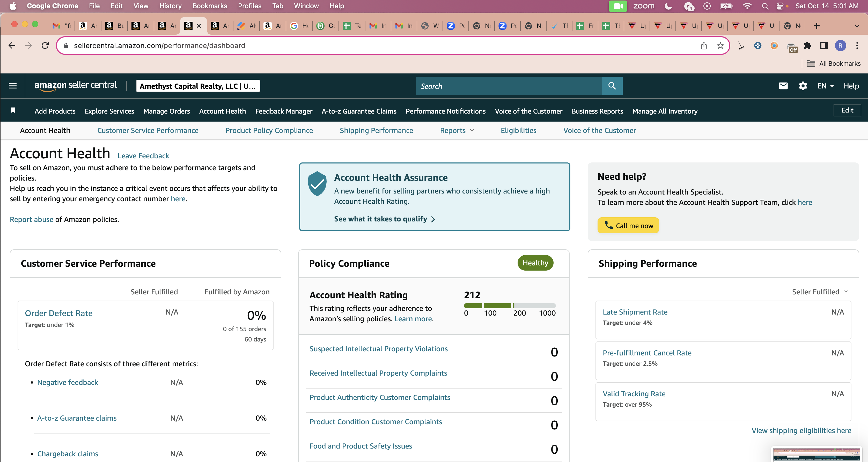Close the active Amazon browser tab
Viewport: 868px width, 462px height.
[199, 26]
